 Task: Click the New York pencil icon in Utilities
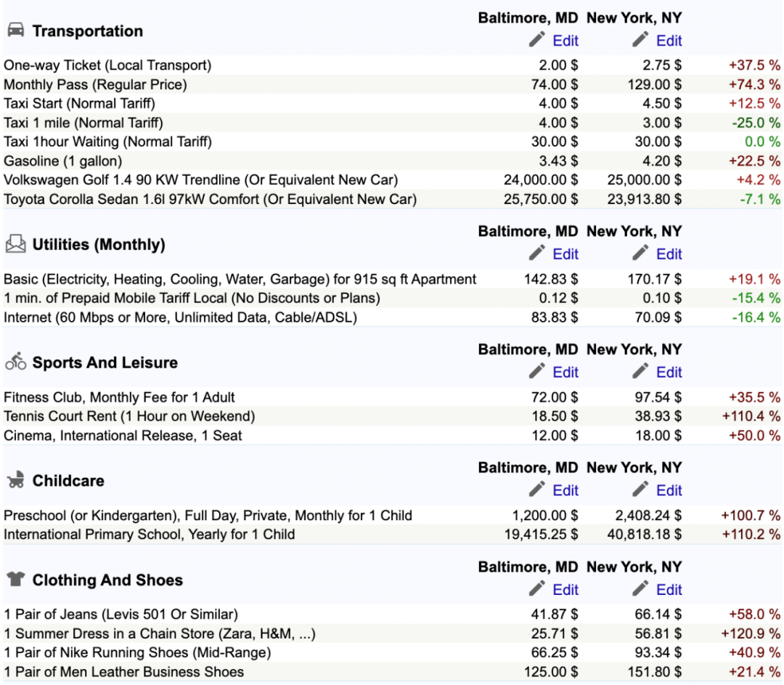coord(640,254)
